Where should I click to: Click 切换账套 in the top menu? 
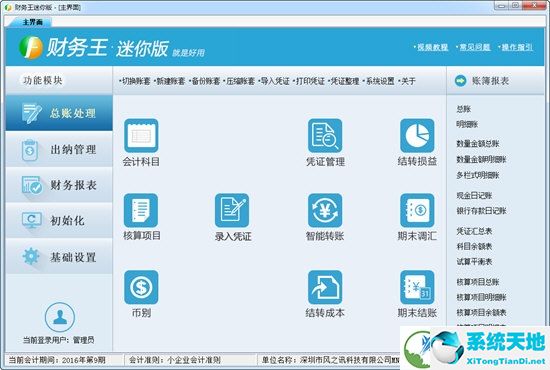[x=135, y=81]
